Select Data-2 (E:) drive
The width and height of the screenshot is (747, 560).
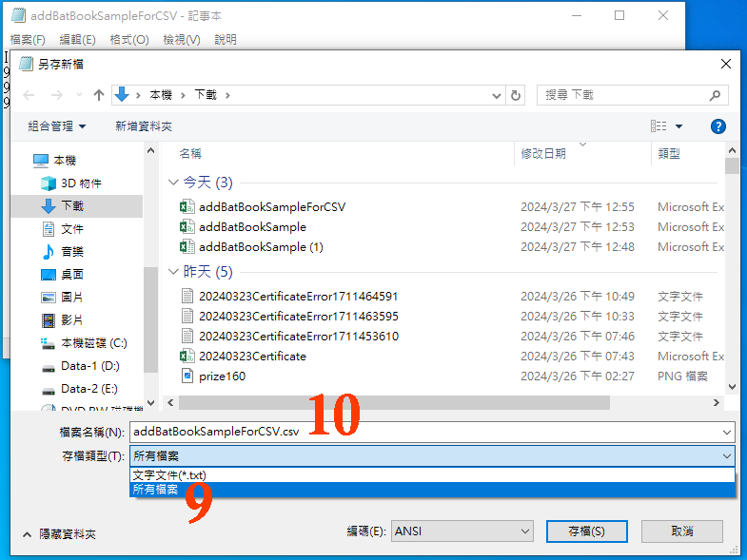point(88,389)
